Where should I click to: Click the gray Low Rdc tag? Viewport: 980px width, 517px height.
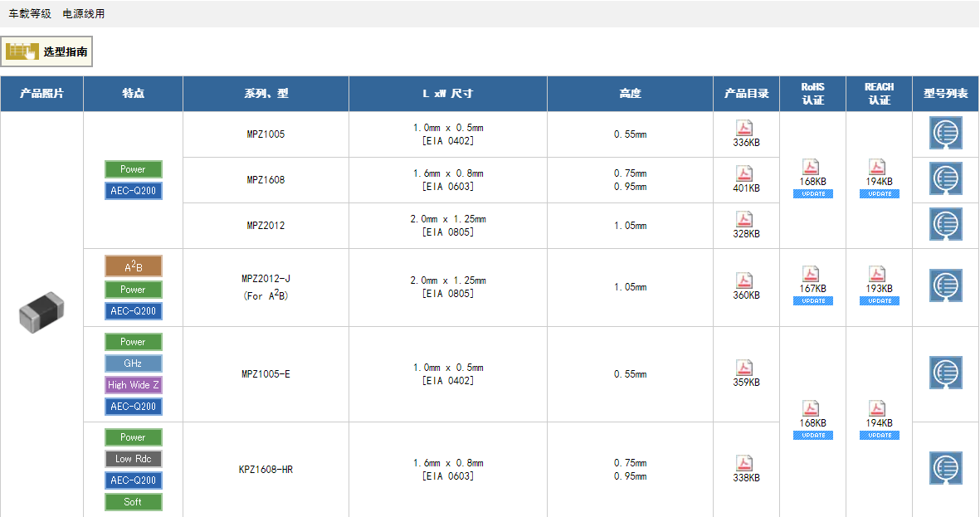(133, 459)
